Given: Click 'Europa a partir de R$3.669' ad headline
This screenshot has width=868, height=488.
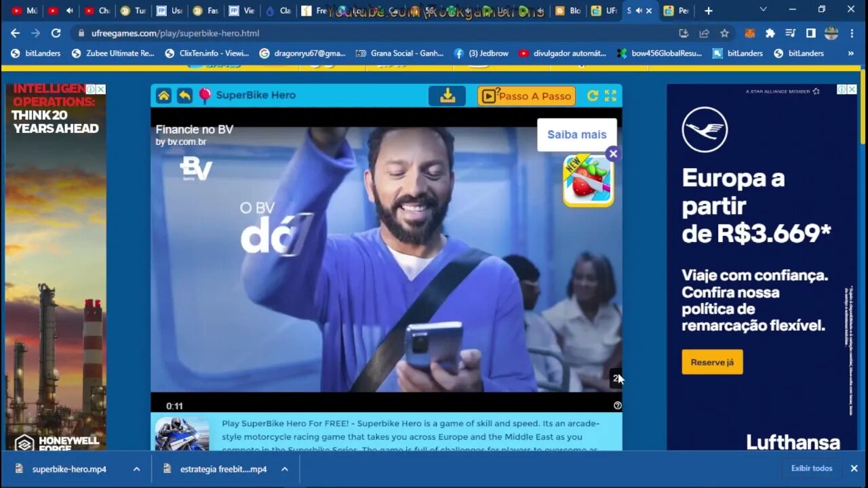Looking at the screenshot, I should click(x=756, y=206).
